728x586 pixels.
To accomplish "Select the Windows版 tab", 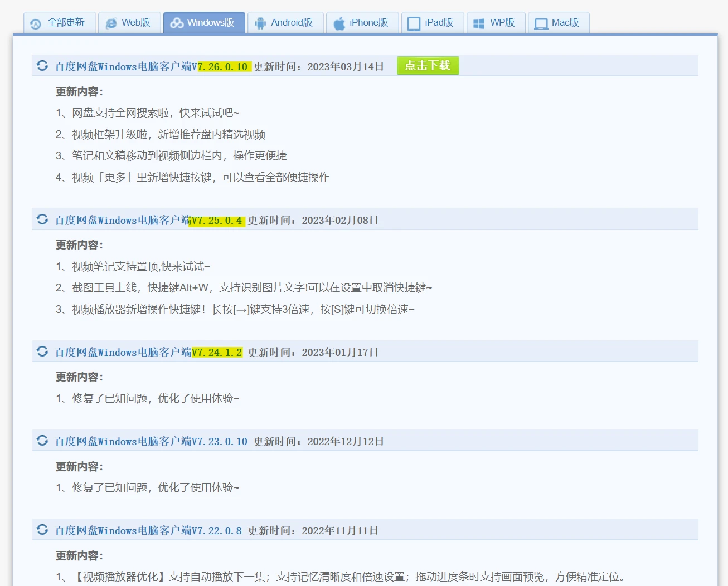I will 204,23.
